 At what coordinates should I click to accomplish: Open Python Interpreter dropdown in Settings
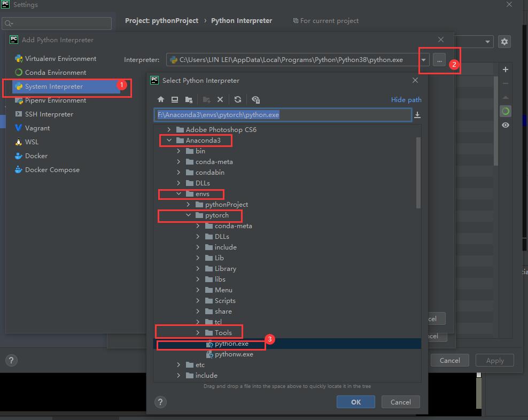[487, 42]
